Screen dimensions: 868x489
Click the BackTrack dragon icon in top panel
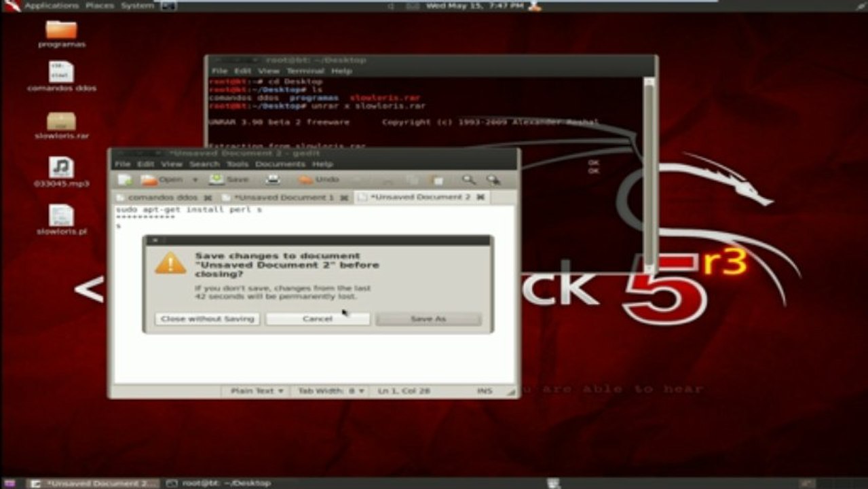click(x=12, y=5)
